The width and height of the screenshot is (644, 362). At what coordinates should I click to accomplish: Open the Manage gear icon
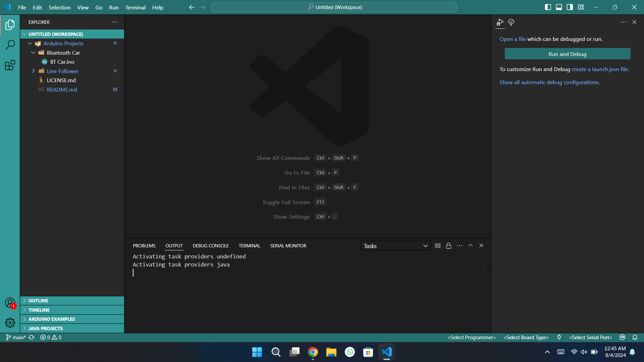click(x=10, y=323)
